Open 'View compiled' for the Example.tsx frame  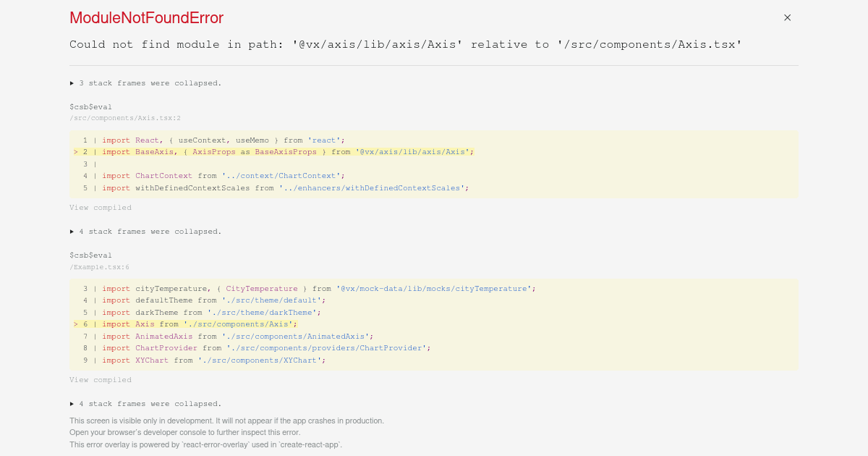[100, 379]
